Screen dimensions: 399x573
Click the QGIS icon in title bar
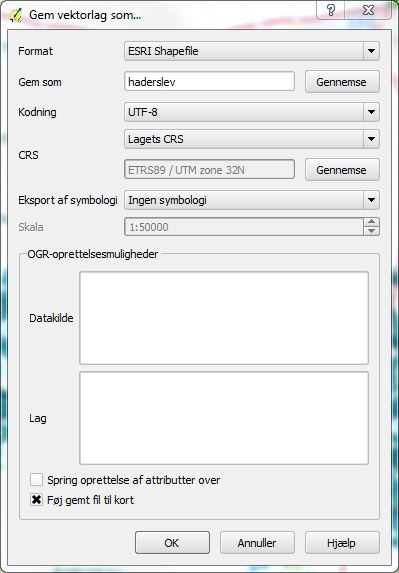coord(16,15)
